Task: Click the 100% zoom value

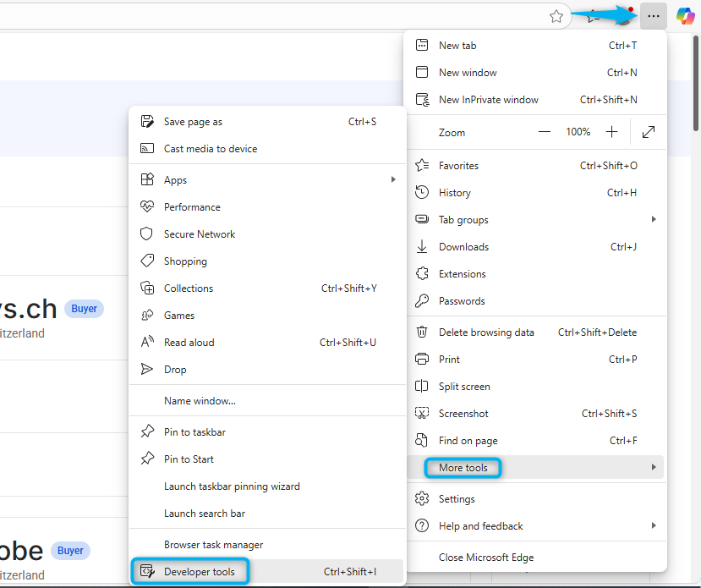Action: (578, 132)
